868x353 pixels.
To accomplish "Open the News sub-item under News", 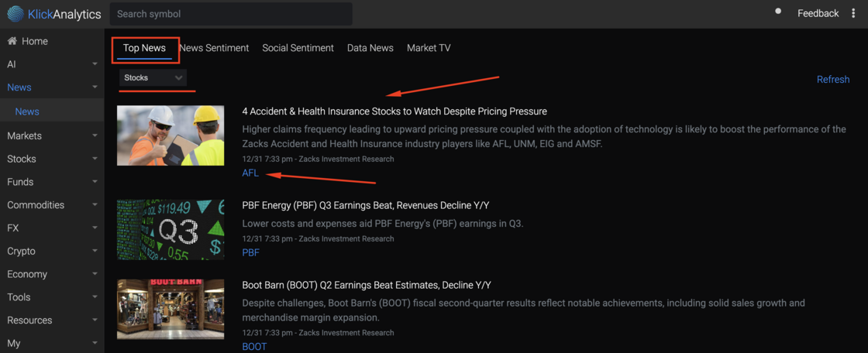I will (x=27, y=111).
